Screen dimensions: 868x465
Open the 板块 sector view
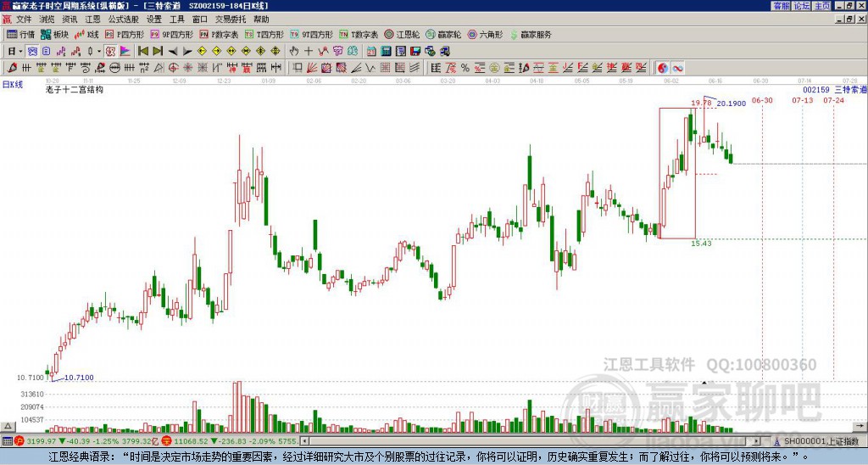54,34
